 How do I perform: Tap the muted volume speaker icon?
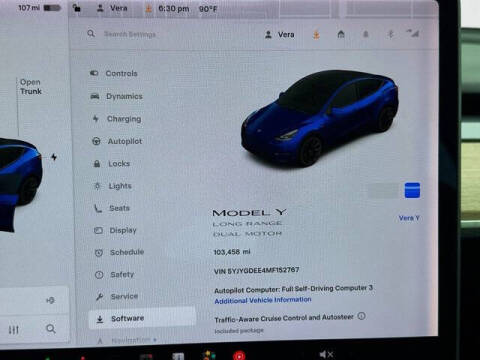(326, 354)
